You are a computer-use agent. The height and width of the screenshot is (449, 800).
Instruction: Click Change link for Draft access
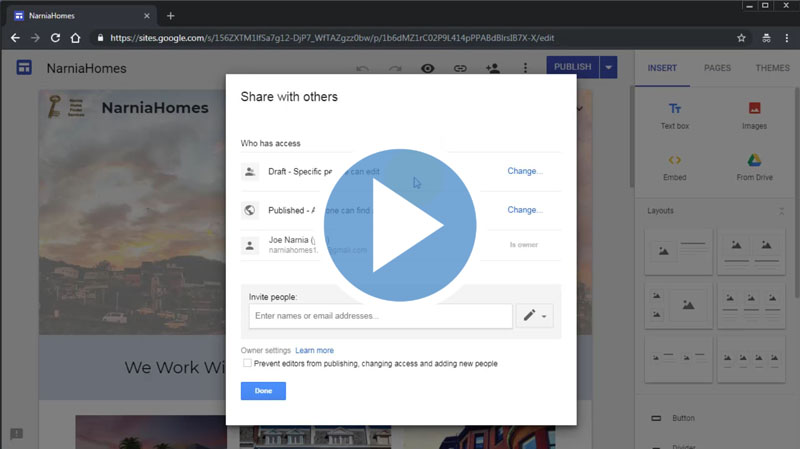point(524,171)
